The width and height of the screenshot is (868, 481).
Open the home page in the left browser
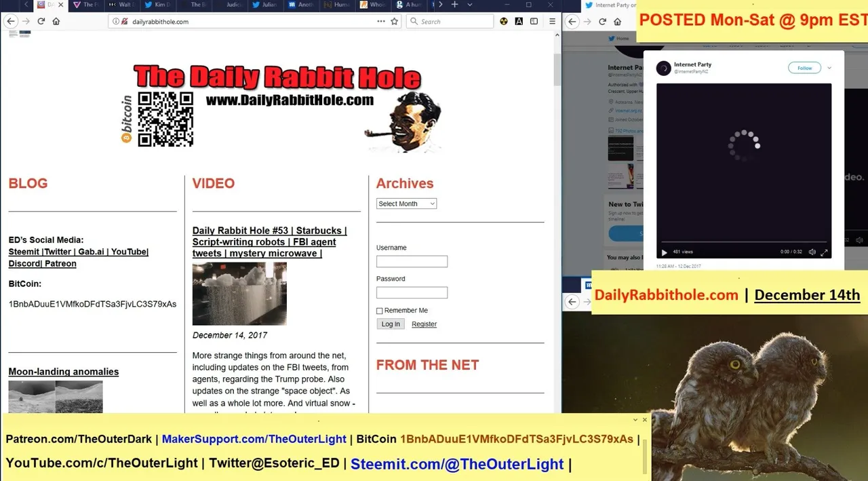pyautogui.click(x=56, y=22)
